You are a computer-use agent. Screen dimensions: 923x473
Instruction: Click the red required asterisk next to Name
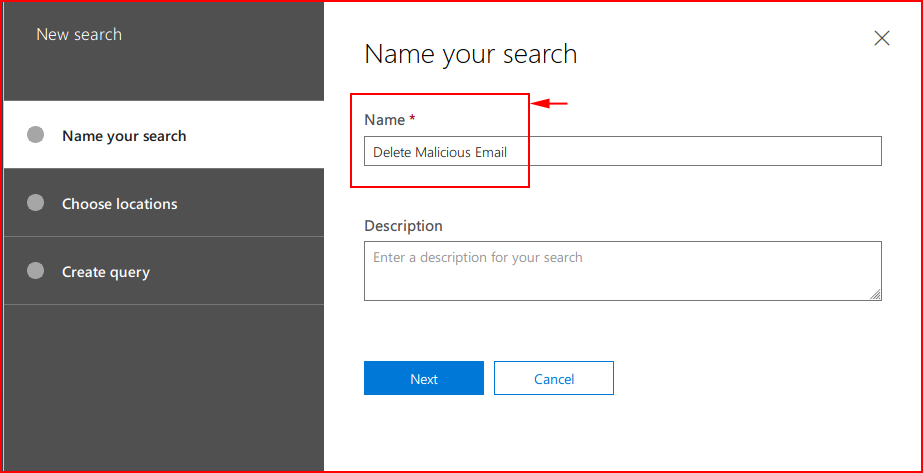pos(412,119)
